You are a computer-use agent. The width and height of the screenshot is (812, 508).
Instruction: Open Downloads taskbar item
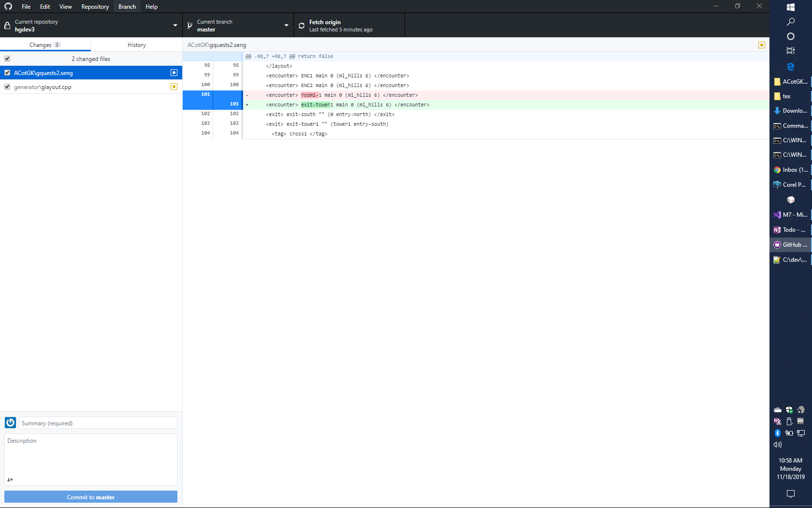tap(791, 110)
